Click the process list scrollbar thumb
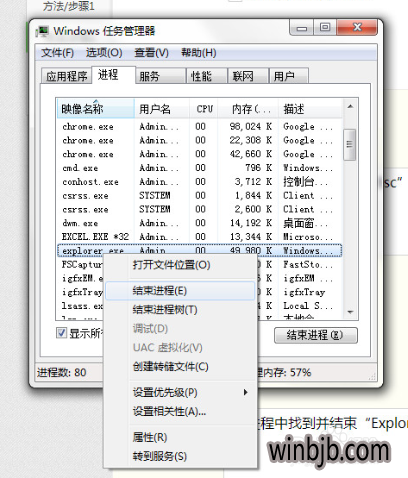408x478 pixels. (350, 145)
